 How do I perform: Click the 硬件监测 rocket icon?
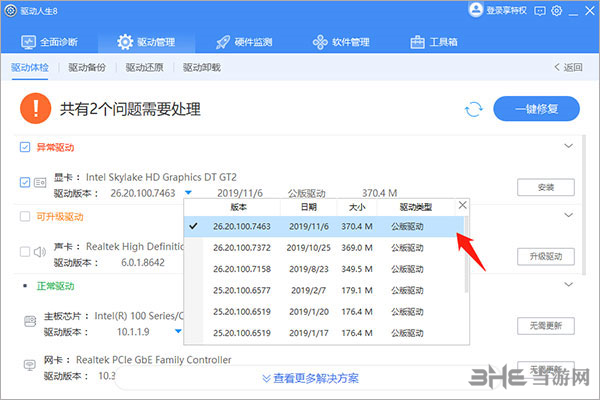coord(223,42)
